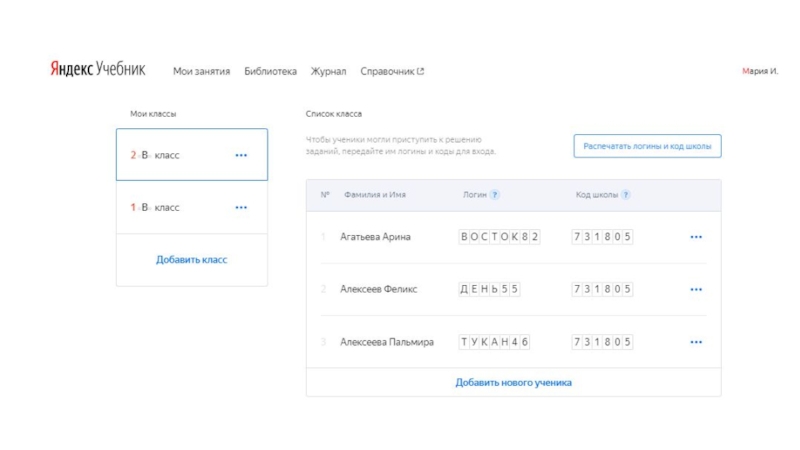Screen dimensions: 800x450
Task: Open Мои занятия menu item
Action: 201,72
